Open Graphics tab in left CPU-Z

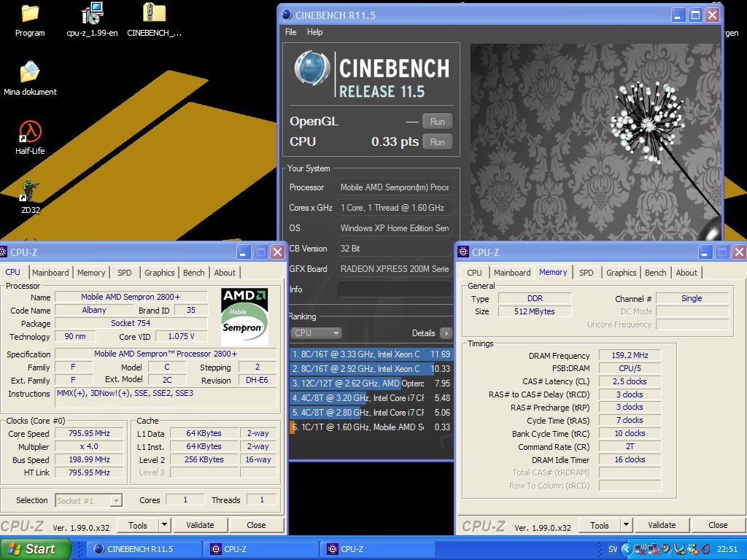tap(160, 273)
